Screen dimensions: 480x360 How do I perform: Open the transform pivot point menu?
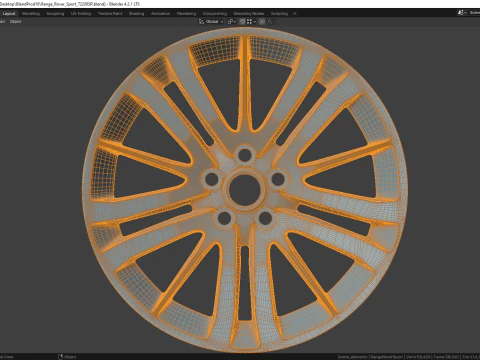pos(232,22)
